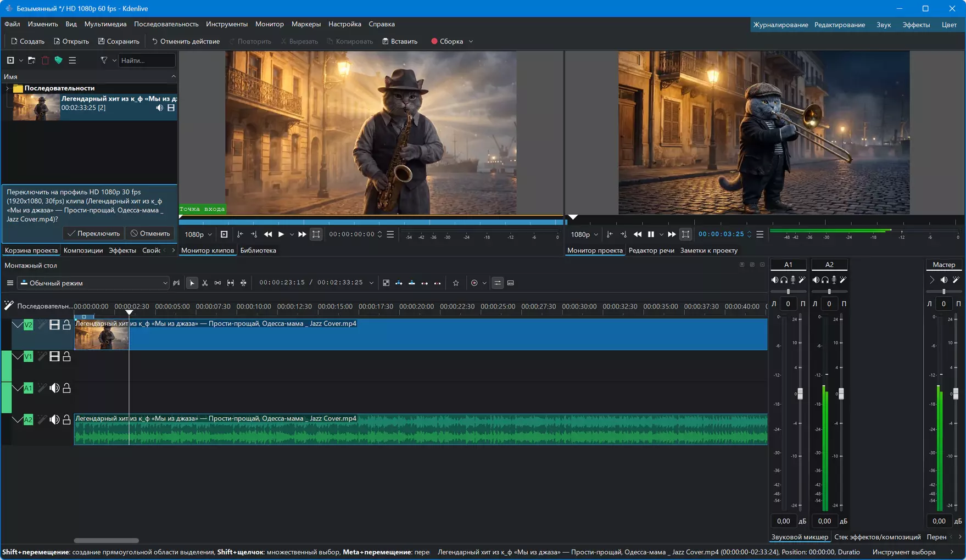Click the Создать toolbar button

(x=27, y=42)
